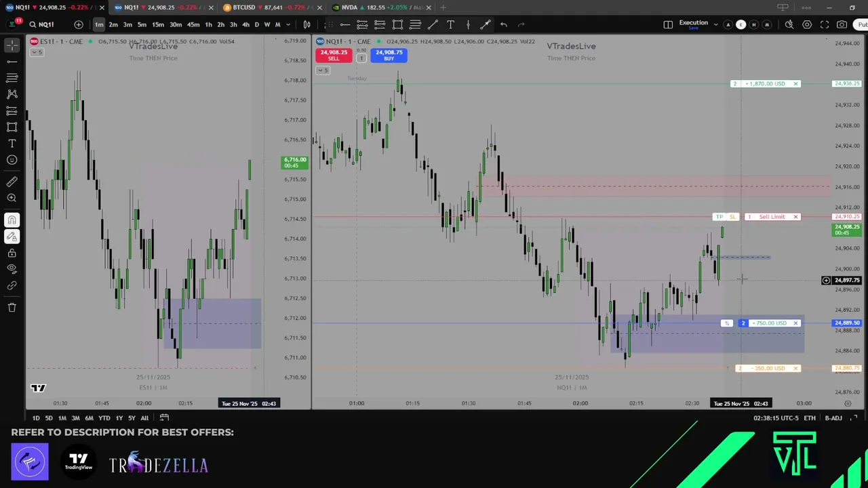Select the W weekly timeframe
This screenshot has width=868, height=488.
pos(267,24)
